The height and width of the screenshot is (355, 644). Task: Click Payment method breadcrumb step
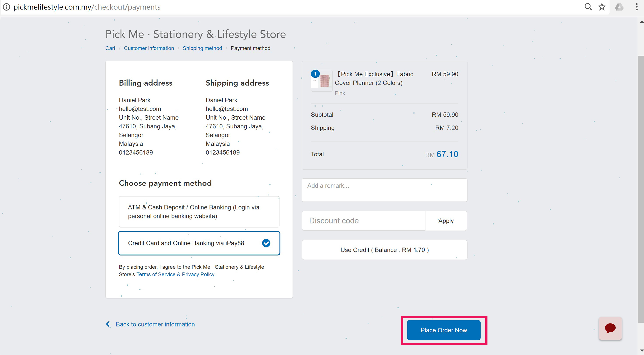pyautogui.click(x=250, y=48)
